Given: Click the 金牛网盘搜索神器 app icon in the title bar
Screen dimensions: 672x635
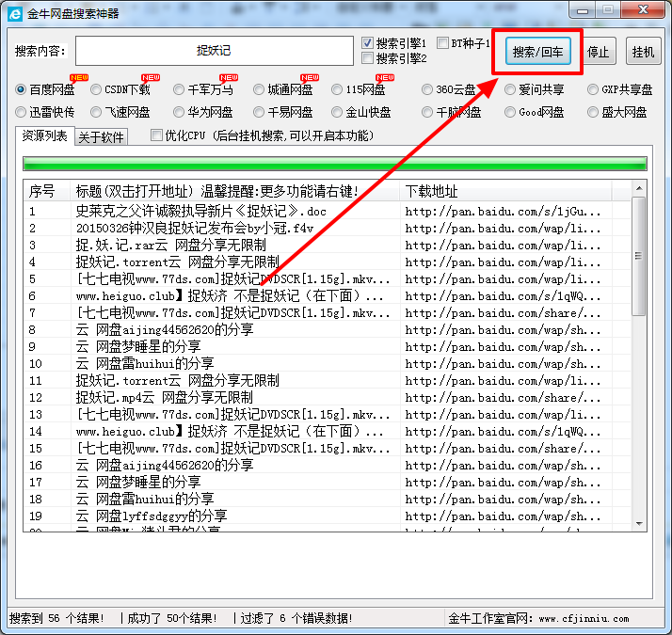Looking at the screenshot, I should (15, 14).
